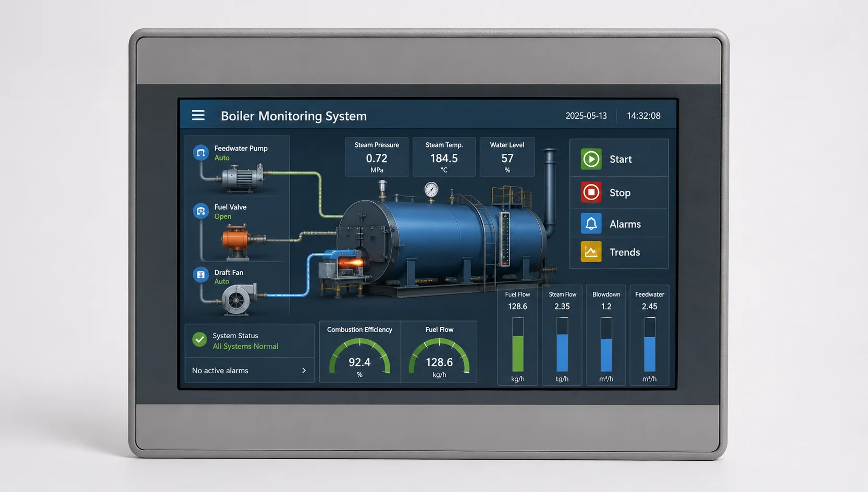The width and height of the screenshot is (868, 492).
Task: Click the yellow Trends chart icon
Action: point(591,252)
